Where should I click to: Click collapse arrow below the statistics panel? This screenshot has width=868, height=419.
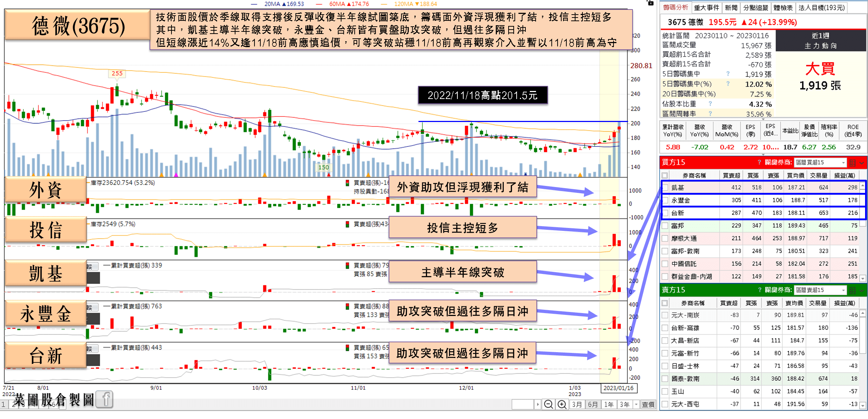coord(763,119)
